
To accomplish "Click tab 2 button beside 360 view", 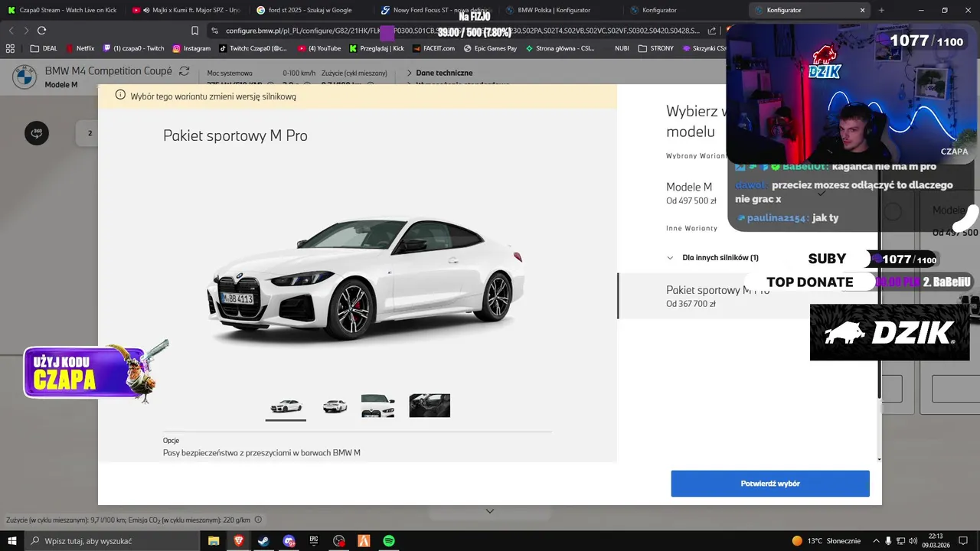I will 90,133.
